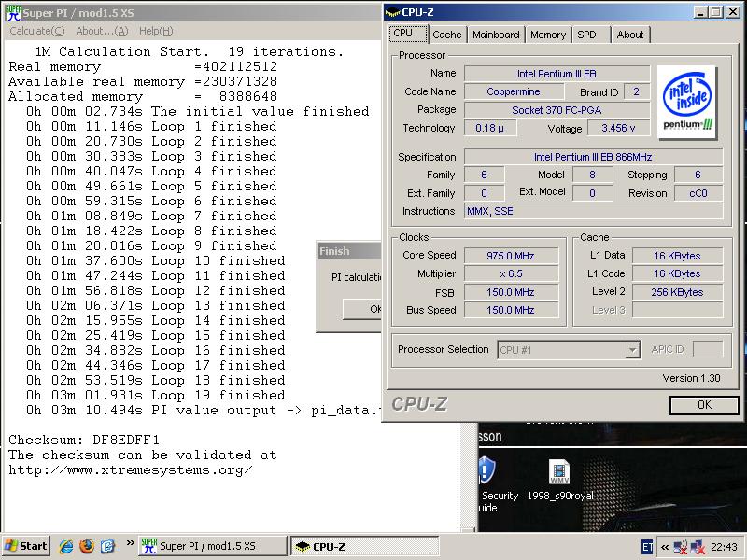The height and width of the screenshot is (560, 747).
Task: Click the processor Name field value
Action: (x=557, y=74)
